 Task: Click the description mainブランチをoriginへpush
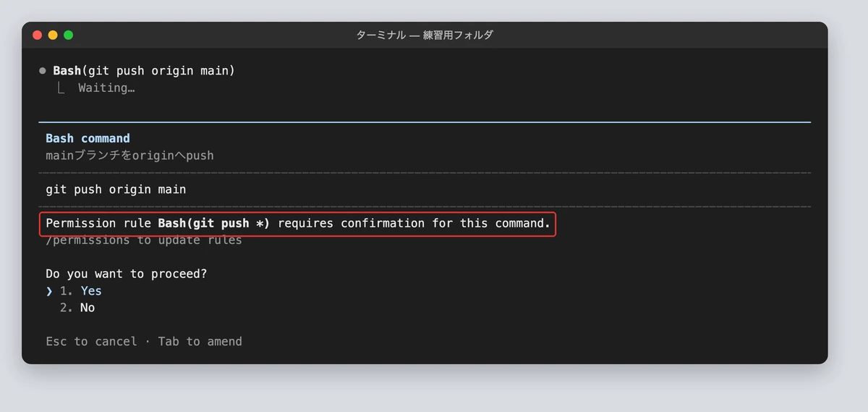pos(129,156)
